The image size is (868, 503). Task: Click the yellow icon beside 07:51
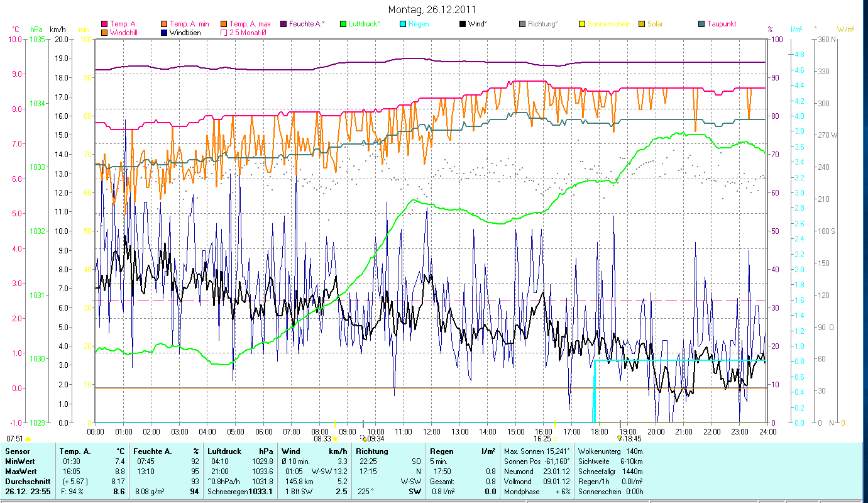click(28, 439)
